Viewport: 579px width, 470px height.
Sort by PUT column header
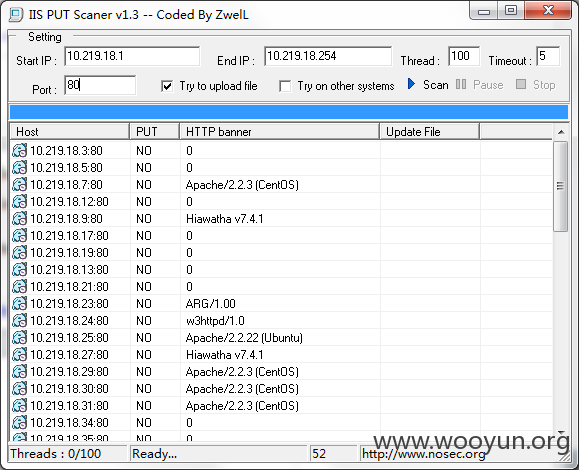coord(155,132)
